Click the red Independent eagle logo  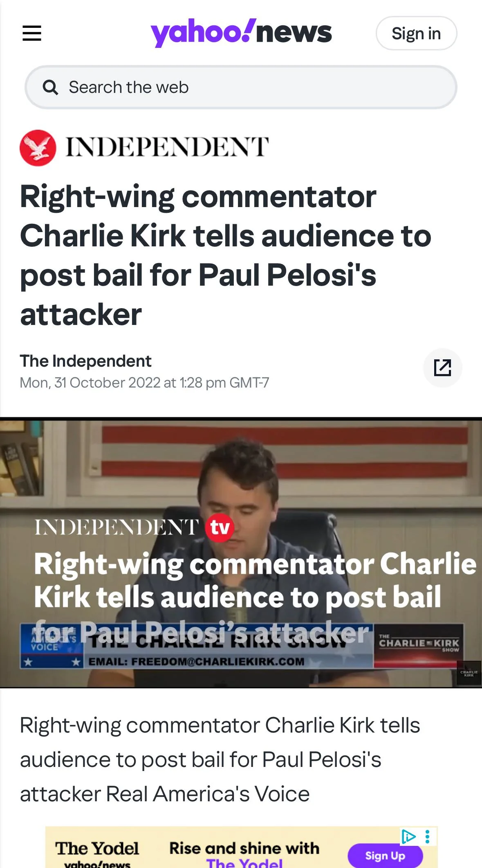coord(38,148)
